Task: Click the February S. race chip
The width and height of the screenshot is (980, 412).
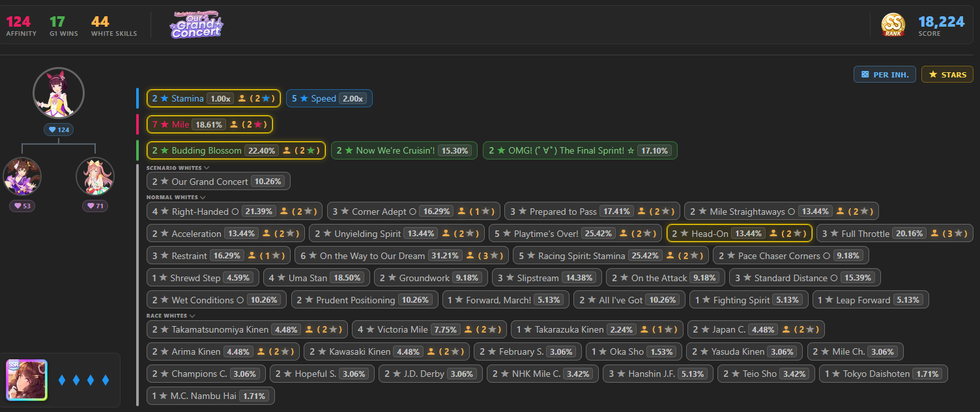Action: coord(528,351)
